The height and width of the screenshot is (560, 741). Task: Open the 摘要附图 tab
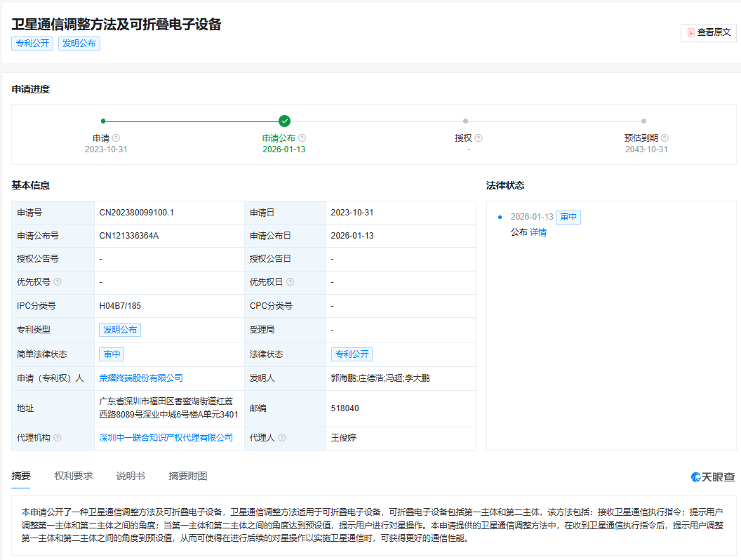(188, 476)
